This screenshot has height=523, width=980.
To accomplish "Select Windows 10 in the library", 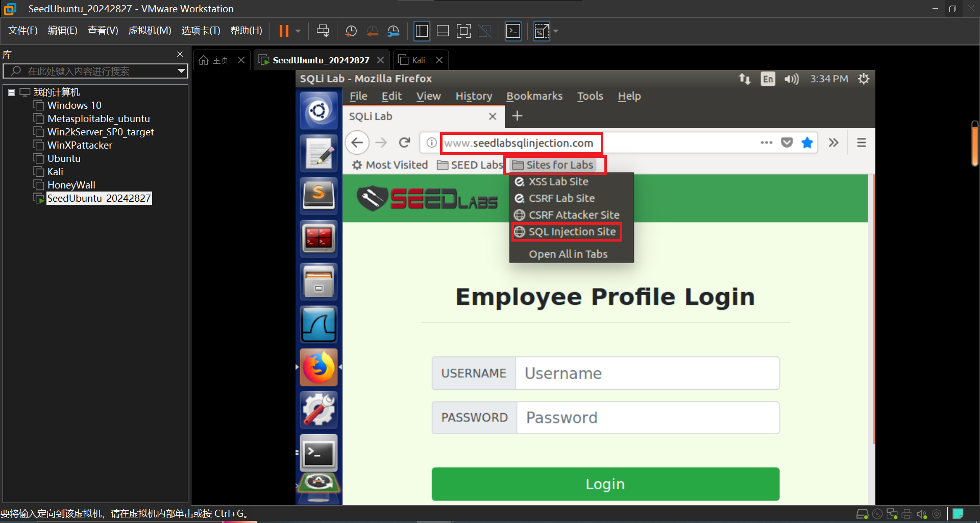I will coord(74,105).
